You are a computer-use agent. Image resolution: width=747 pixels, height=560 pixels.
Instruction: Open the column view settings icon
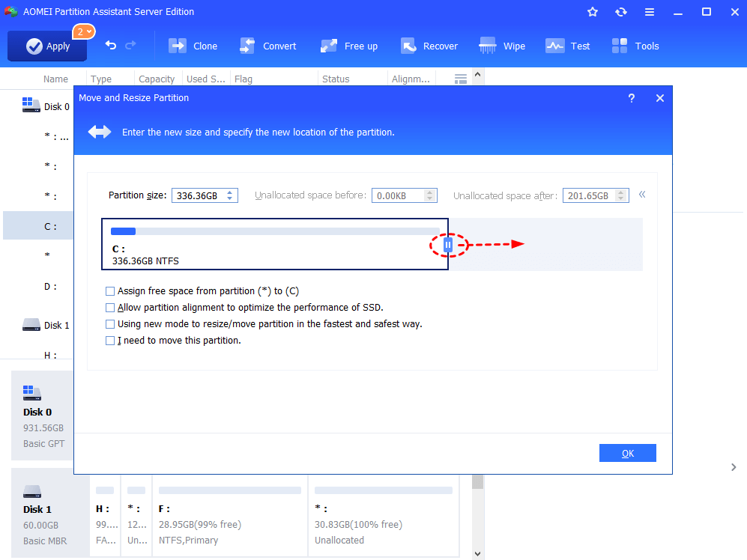pos(461,79)
